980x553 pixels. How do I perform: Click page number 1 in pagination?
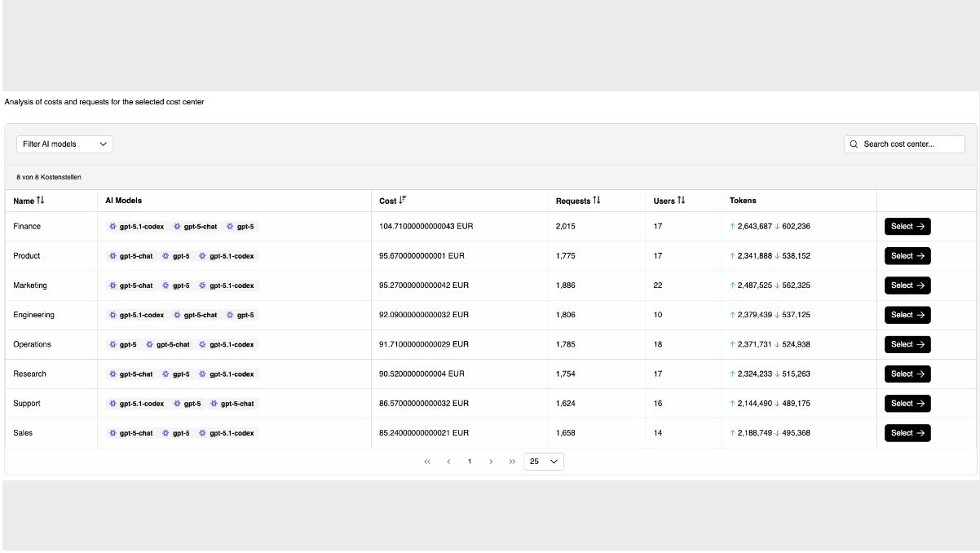coord(470,462)
